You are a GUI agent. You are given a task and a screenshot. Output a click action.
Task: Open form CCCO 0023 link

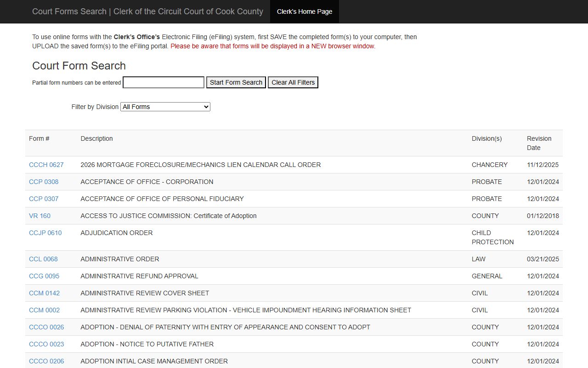(46, 344)
